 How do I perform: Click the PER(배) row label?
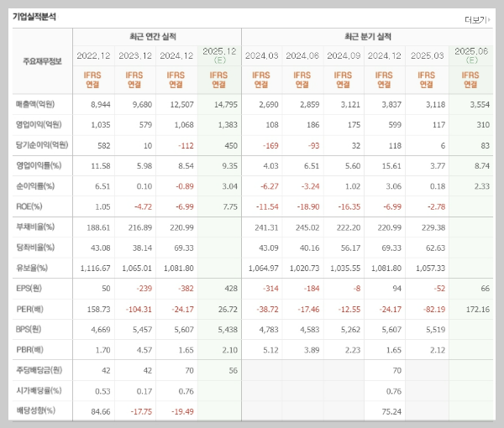point(29,309)
